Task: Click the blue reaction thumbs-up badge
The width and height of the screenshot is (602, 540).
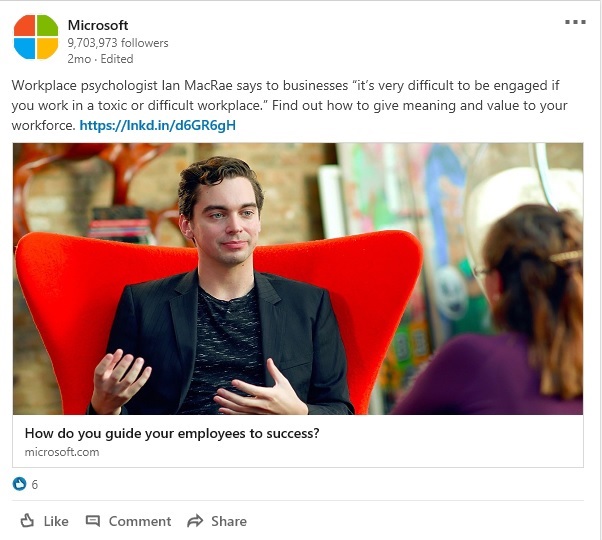Action: pyautogui.click(x=19, y=484)
